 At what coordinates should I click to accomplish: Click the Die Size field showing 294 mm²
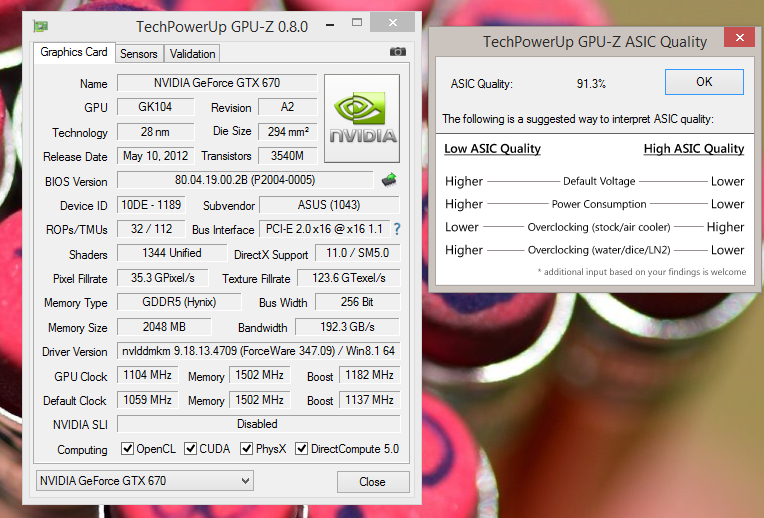tap(287, 132)
